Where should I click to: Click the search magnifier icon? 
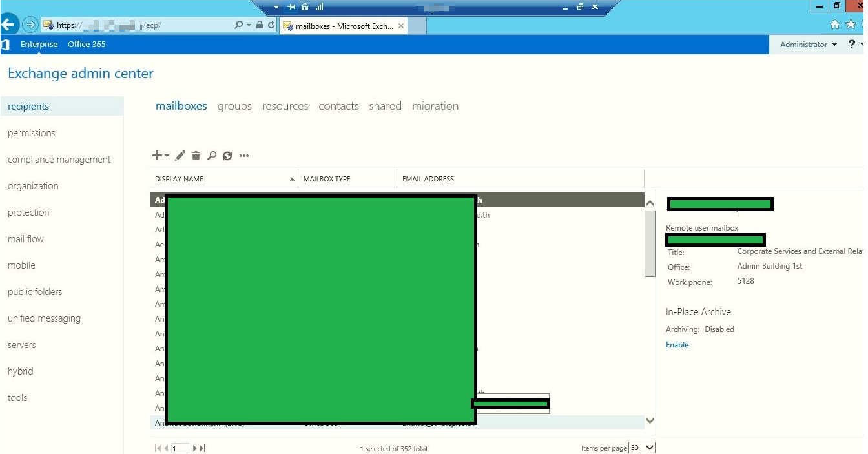pyautogui.click(x=211, y=156)
